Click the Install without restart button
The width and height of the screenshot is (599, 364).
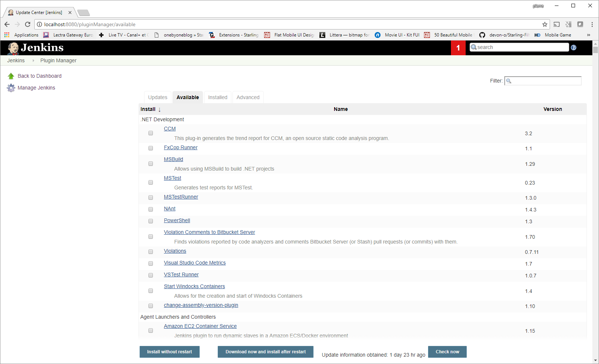[169, 352]
